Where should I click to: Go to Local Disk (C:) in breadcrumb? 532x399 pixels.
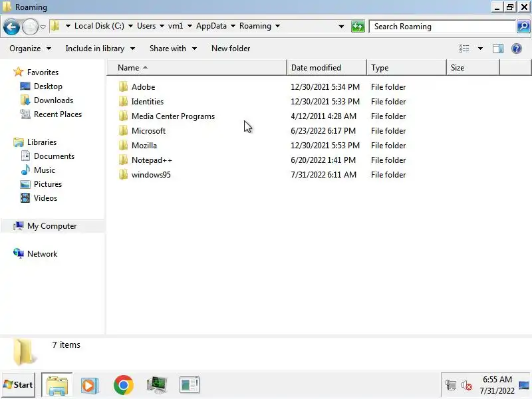(x=99, y=26)
